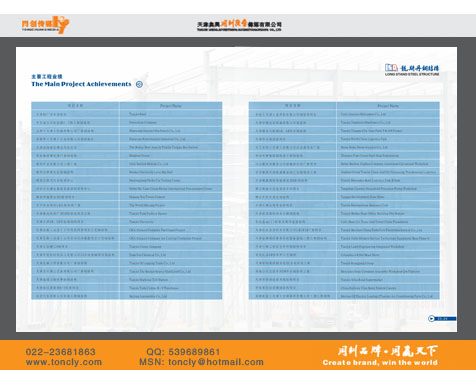Image resolution: width=476 pixels, height=370 pixels.
Task: Click the circular arrow icon beside the heading
Action: pos(139,84)
